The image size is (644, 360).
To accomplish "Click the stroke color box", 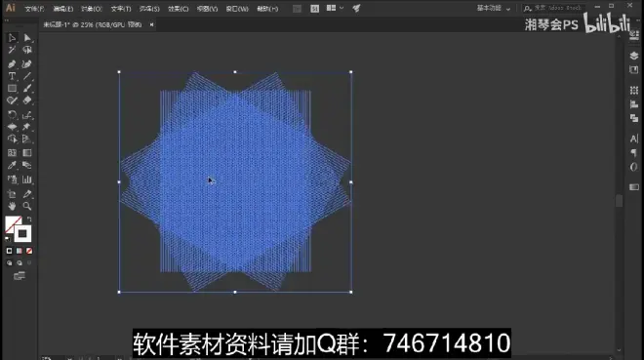I will (x=22, y=233).
